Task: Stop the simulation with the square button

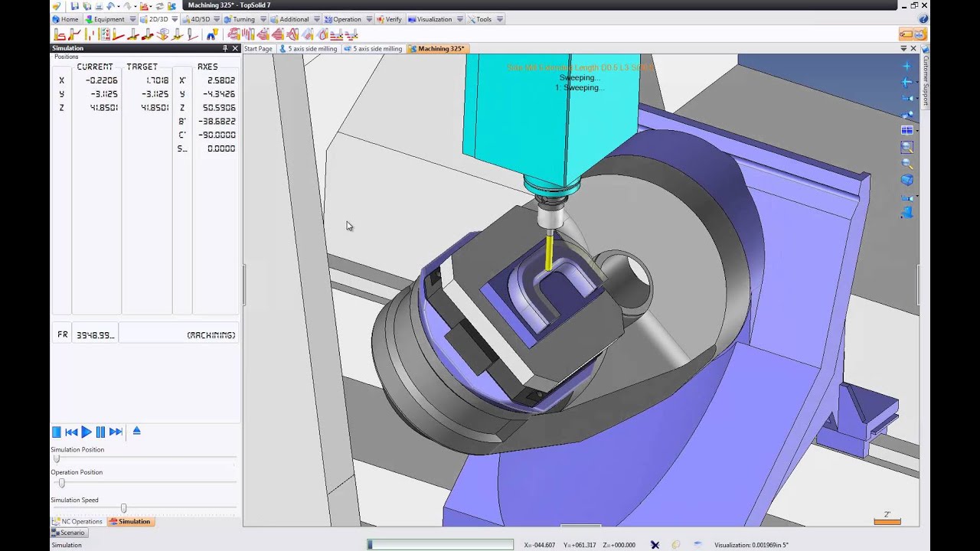Action: pyautogui.click(x=57, y=432)
